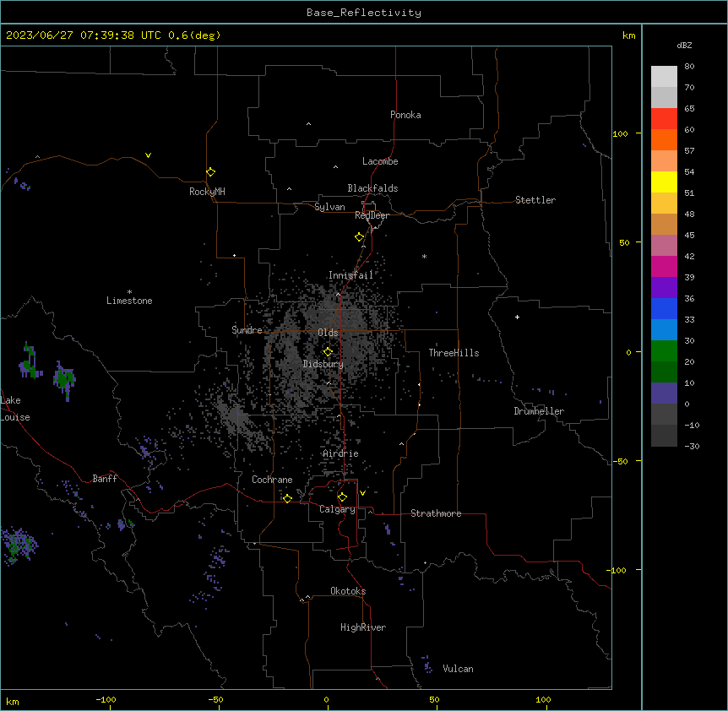Select the Sylvan label
728x711 pixels.
329,207
